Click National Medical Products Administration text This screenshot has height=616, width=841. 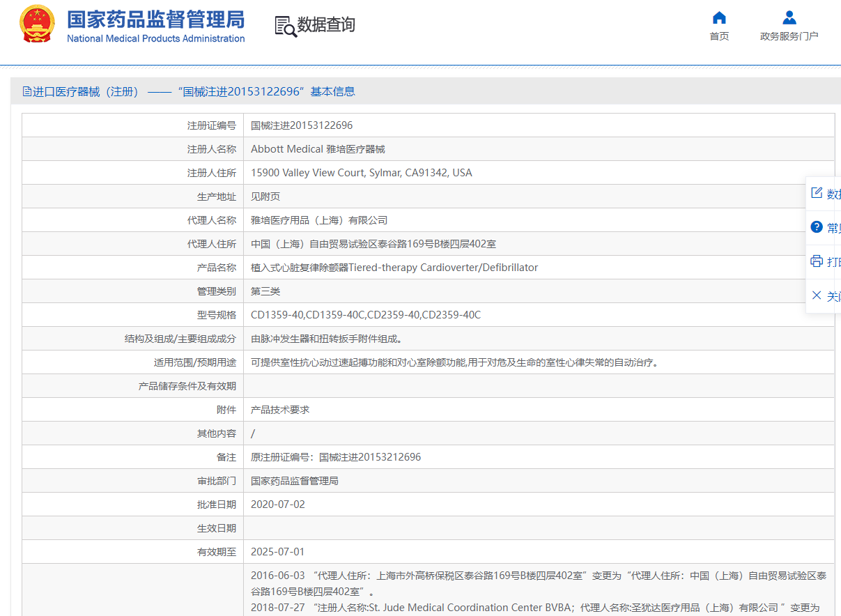[156, 38]
